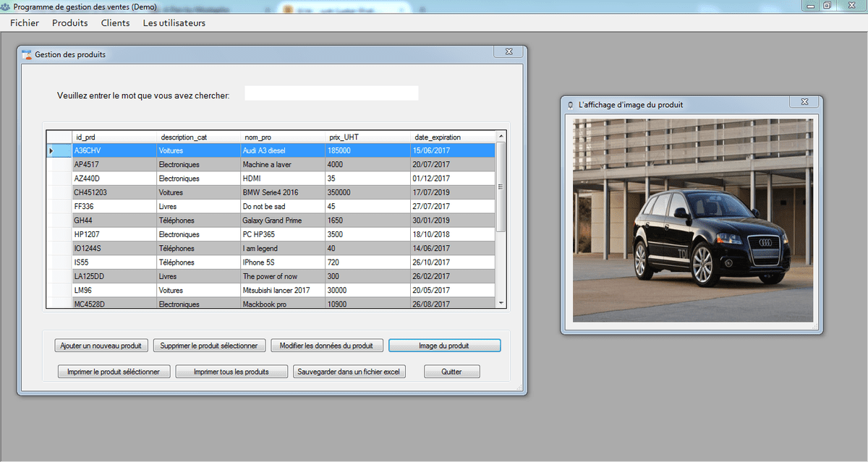The image size is (868, 462).
Task: Click the Audi car product image
Action: pyautogui.click(x=692, y=220)
